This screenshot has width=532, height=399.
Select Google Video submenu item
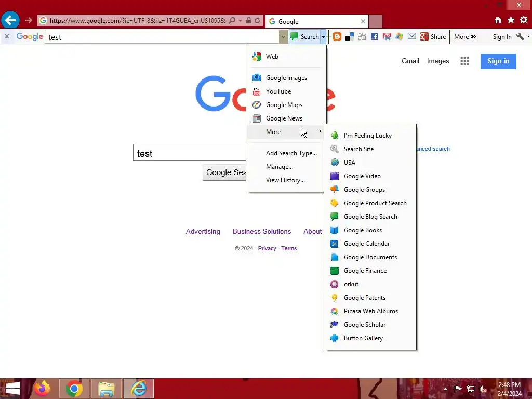(370, 176)
